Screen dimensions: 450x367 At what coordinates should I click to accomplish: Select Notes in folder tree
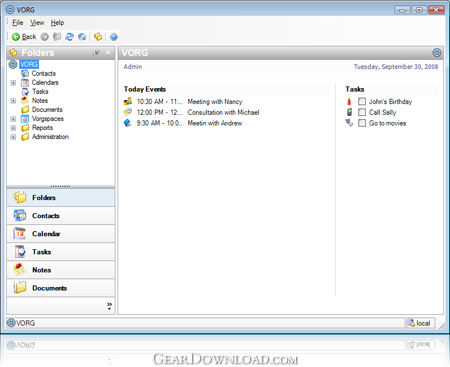(x=40, y=100)
